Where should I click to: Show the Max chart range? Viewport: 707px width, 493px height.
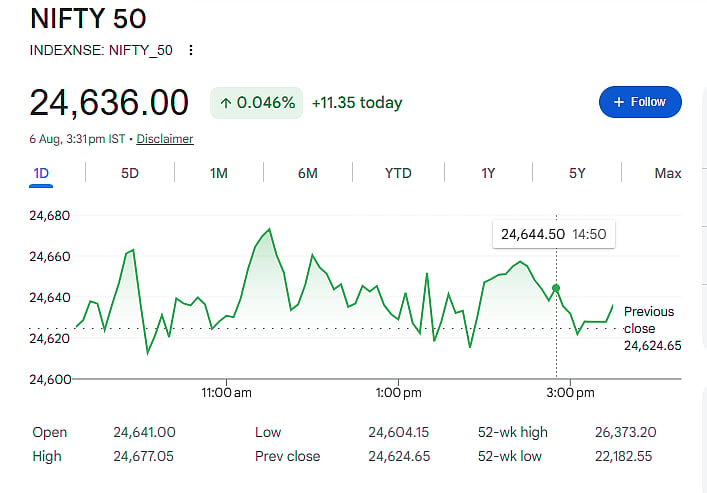click(668, 173)
